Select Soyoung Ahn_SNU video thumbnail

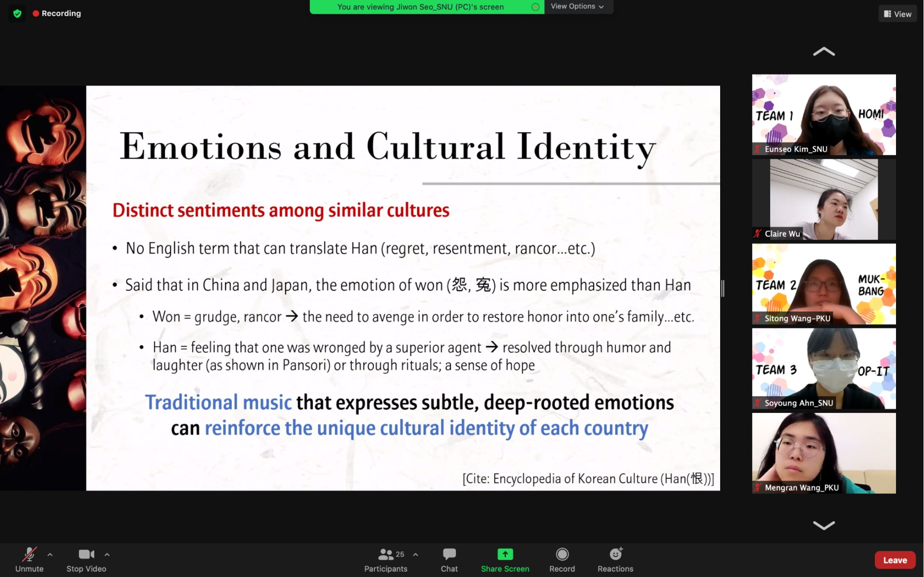tap(824, 368)
